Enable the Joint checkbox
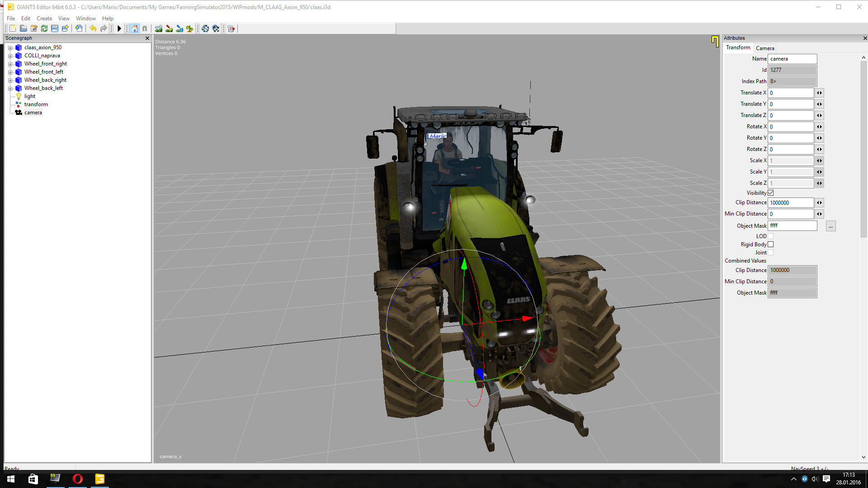 771,253
